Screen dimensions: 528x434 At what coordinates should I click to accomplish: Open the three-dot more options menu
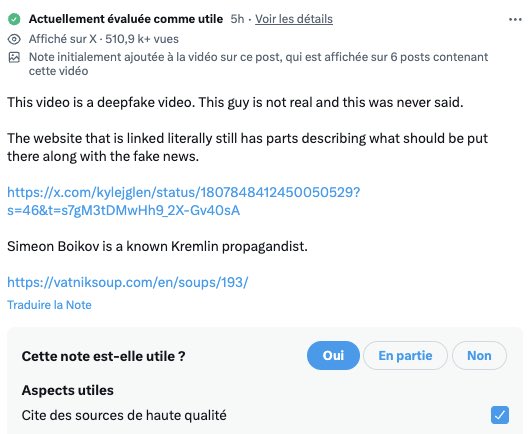[x=515, y=20]
